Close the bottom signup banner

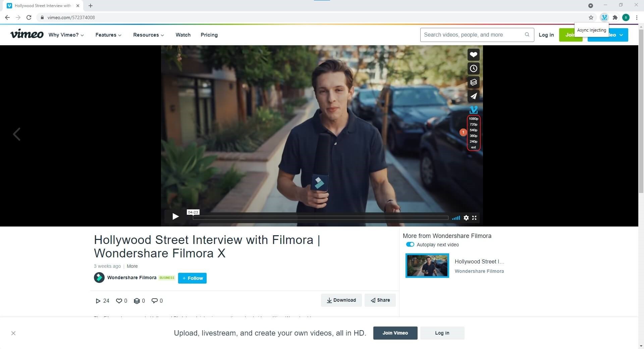click(x=13, y=333)
